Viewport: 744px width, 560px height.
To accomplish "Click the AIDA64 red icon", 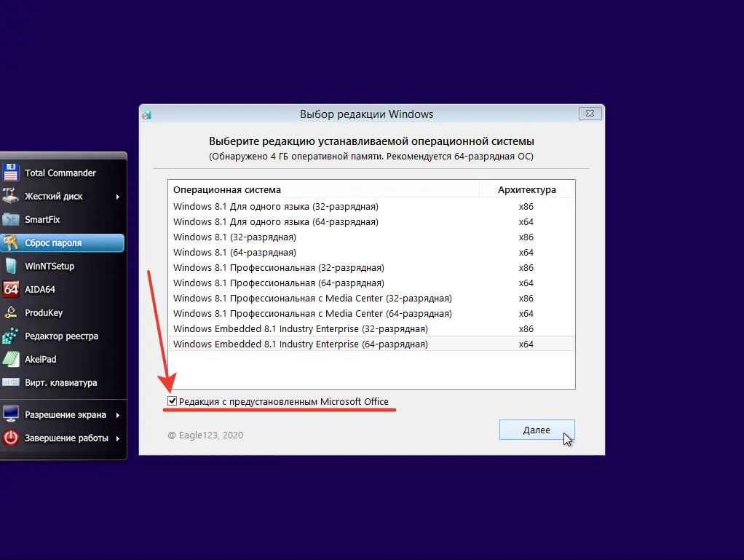I will click(10, 289).
